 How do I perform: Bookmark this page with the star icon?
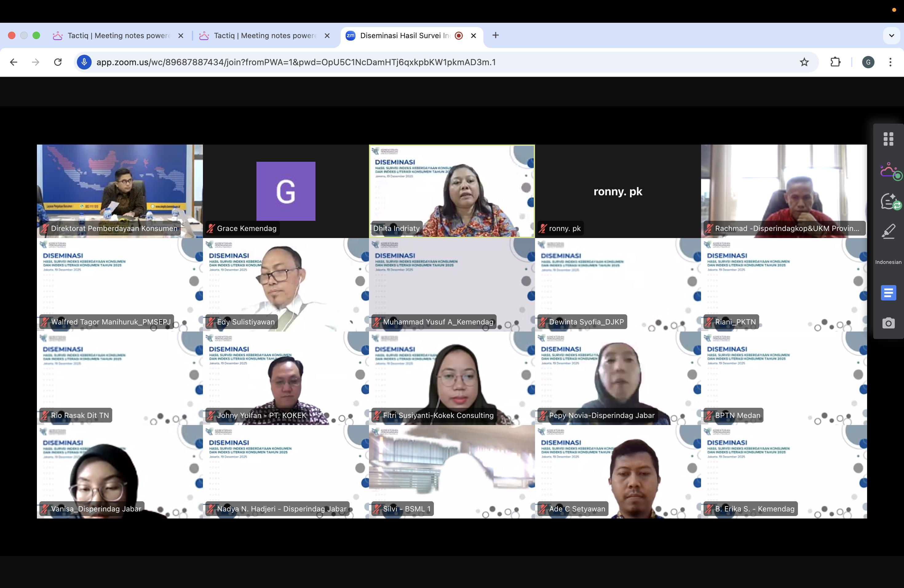point(804,62)
